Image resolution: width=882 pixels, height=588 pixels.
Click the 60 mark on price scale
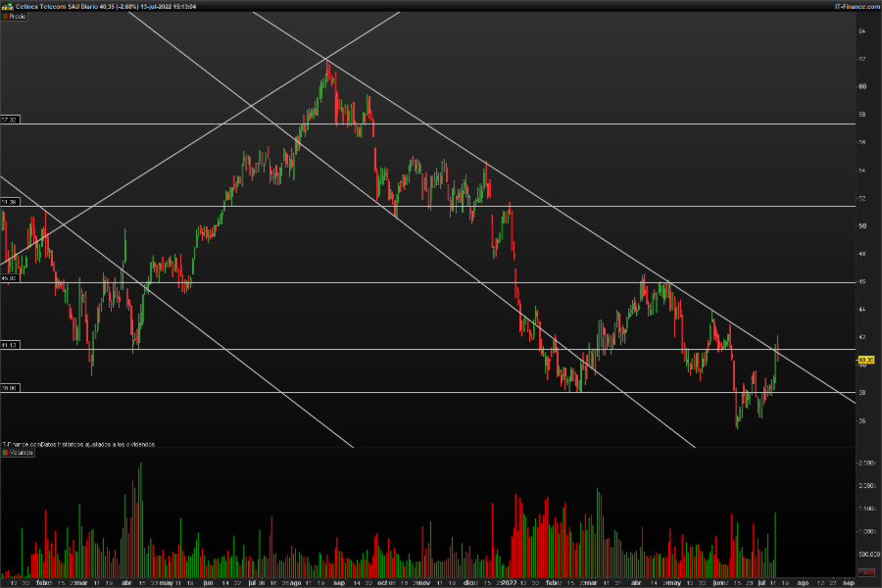(x=862, y=86)
